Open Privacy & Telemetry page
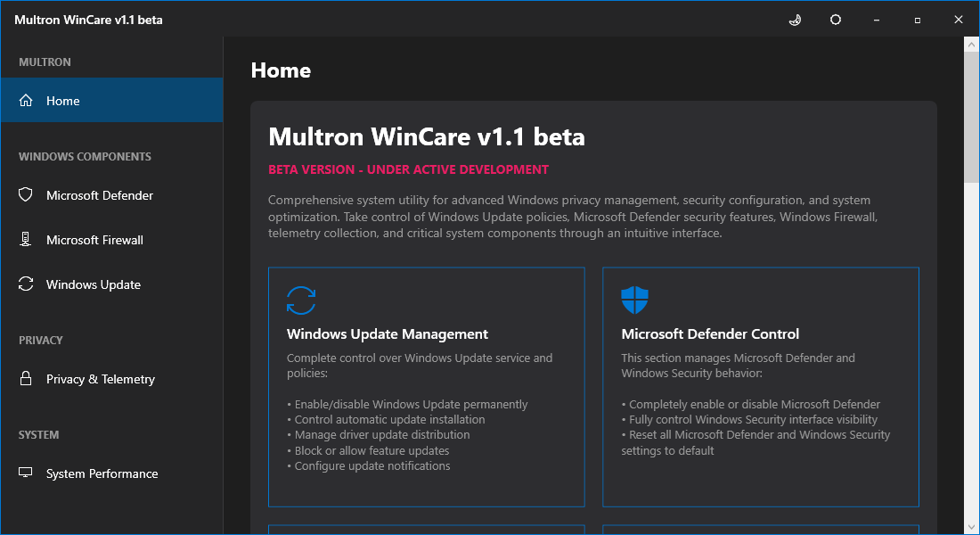 pyautogui.click(x=112, y=379)
